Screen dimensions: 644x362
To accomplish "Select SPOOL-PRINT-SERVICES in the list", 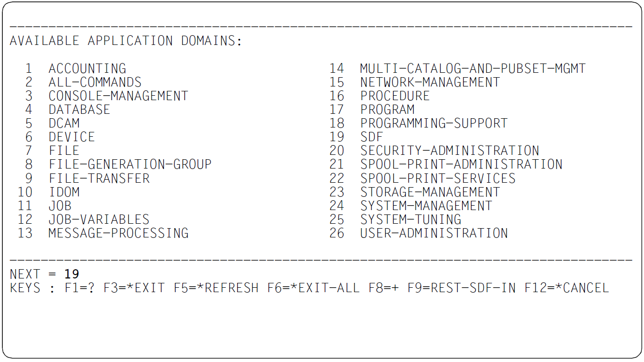I will [438, 178].
